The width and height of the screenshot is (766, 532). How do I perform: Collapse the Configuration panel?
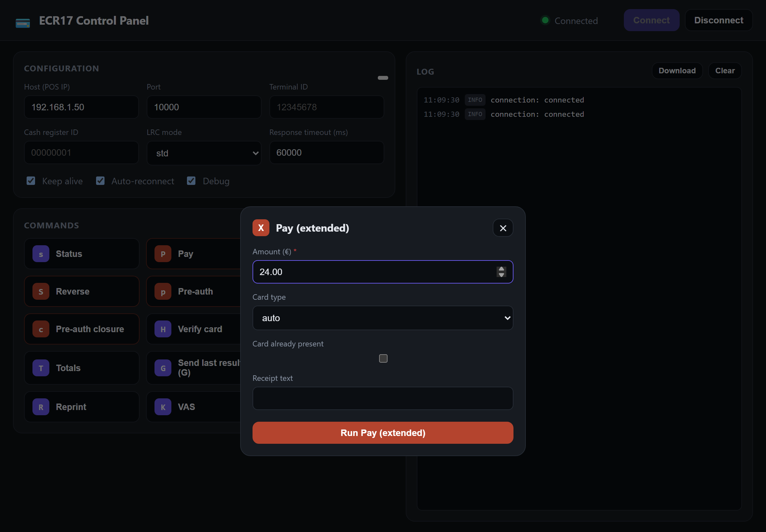(x=383, y=78)
